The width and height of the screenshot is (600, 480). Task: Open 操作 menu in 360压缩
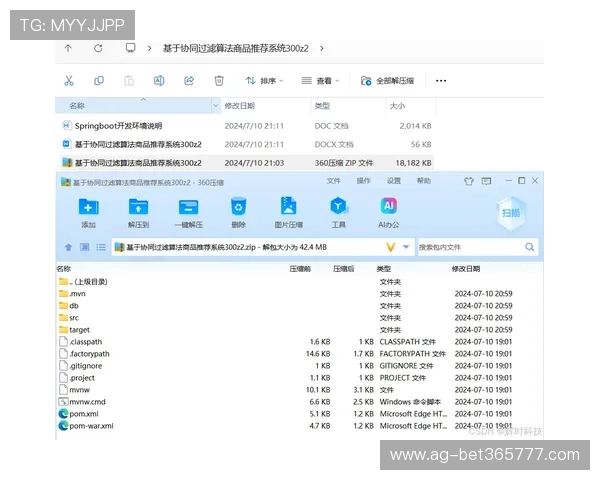click(364, 181)
